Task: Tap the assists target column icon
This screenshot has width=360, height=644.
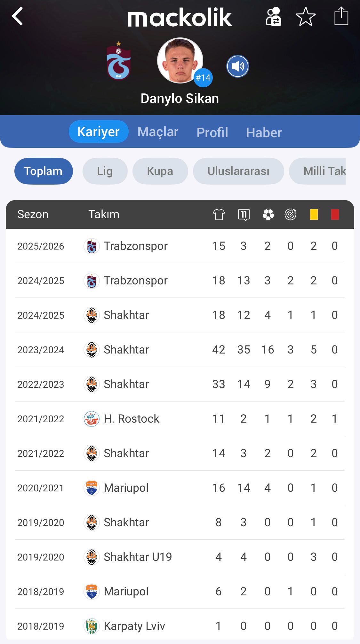Action: click(291, 214)
